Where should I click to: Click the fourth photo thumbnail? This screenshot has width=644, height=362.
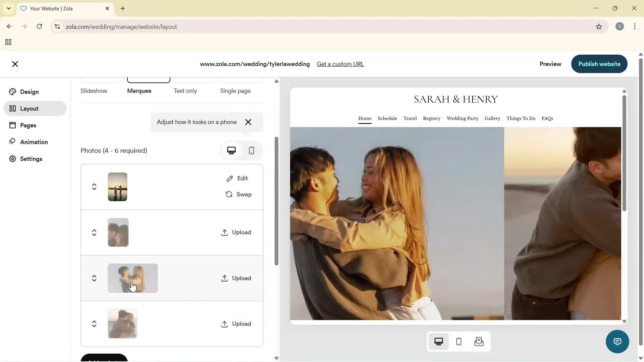[122, 324]
